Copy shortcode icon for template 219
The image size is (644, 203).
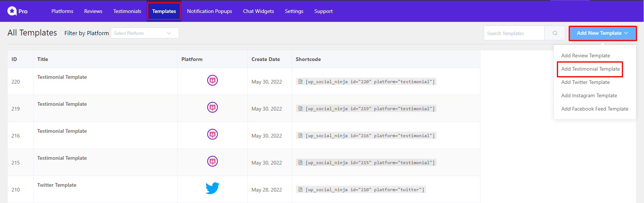tap(301, 109)
